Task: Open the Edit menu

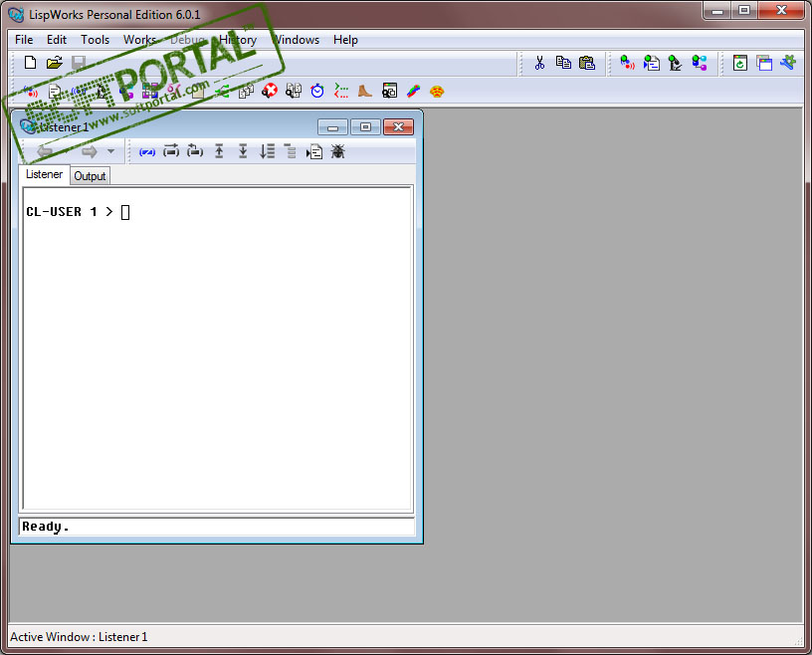Action: 57,40
